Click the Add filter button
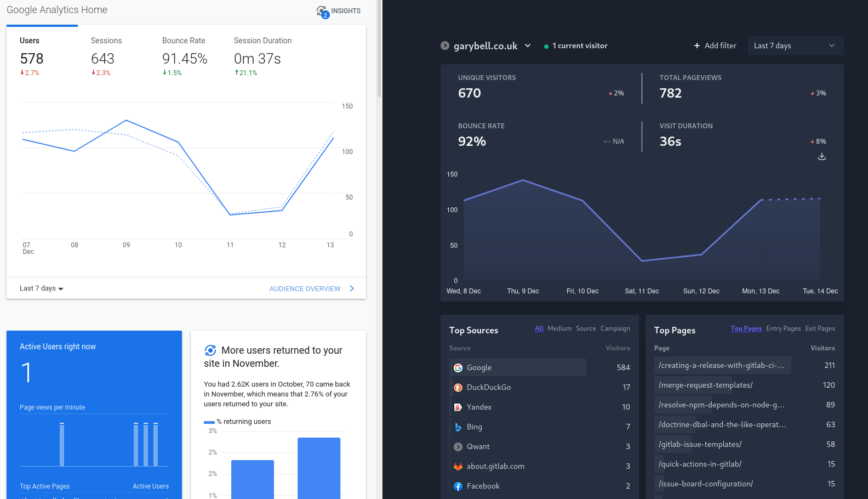The image size is (868, 499). coord(715,46)
